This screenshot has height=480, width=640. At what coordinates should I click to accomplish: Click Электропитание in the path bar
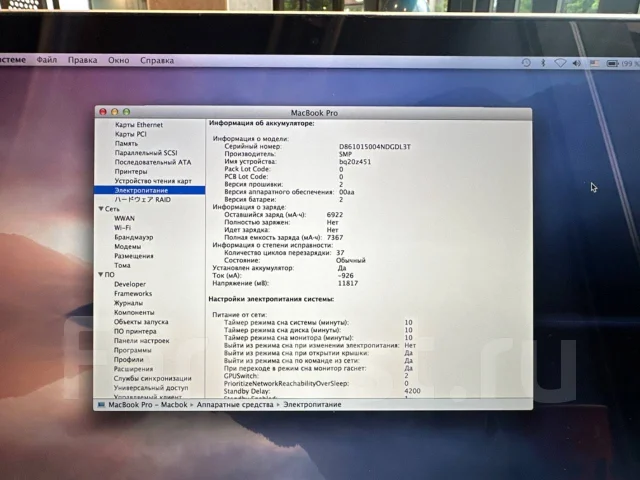(312, 404)
